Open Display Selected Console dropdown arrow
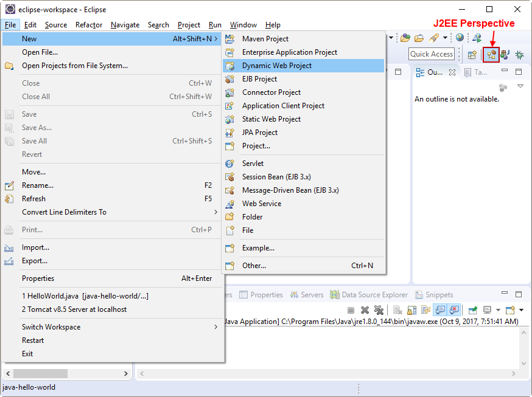The height and width of the screenshot is (397, 532). pos(498,310)
